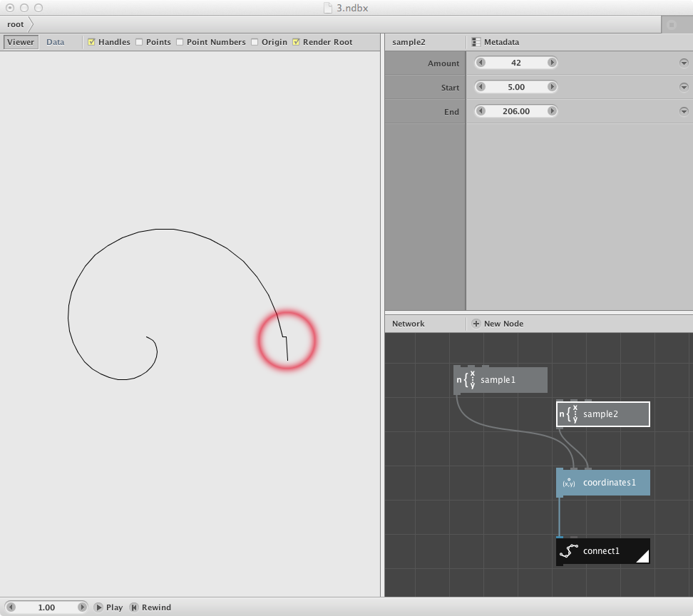This screenshot has width=693, height=616.
Task: Uncheck Render Root option
Action: click(296, 42)
